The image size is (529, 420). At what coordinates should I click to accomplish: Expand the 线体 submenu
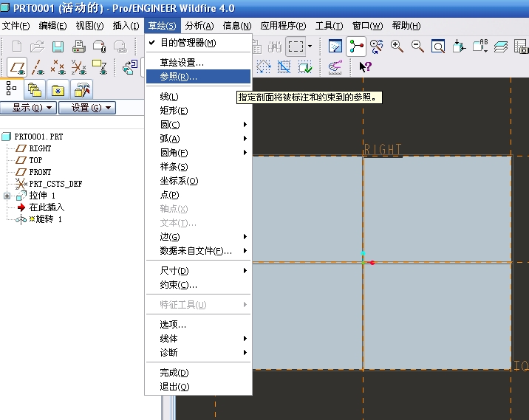click(198, 338)
